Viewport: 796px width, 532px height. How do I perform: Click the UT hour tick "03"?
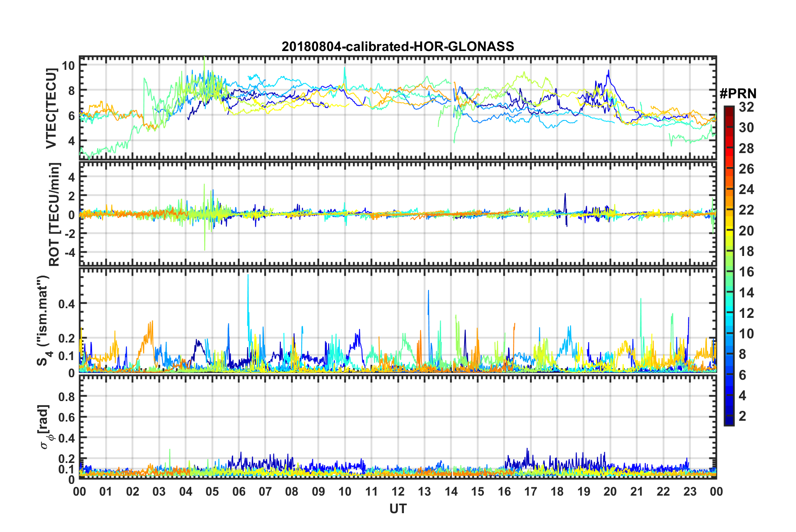click(x=159, y=491)
